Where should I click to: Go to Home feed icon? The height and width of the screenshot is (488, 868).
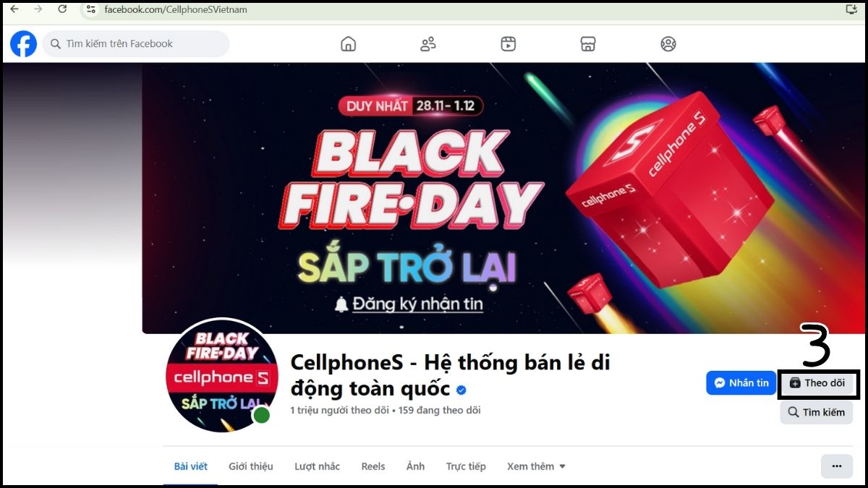coord(348,44)
